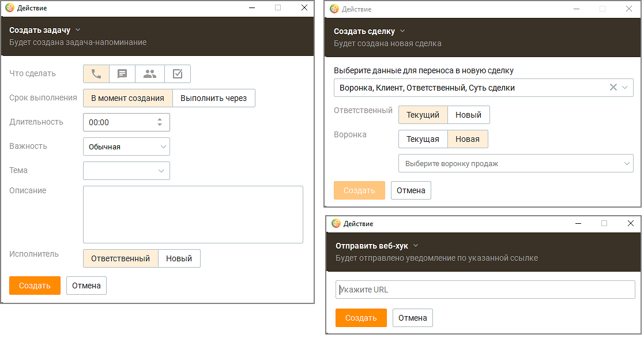Set deal Ответственный to Текущий
Screen dimensions: 644x338
(423, 115)
